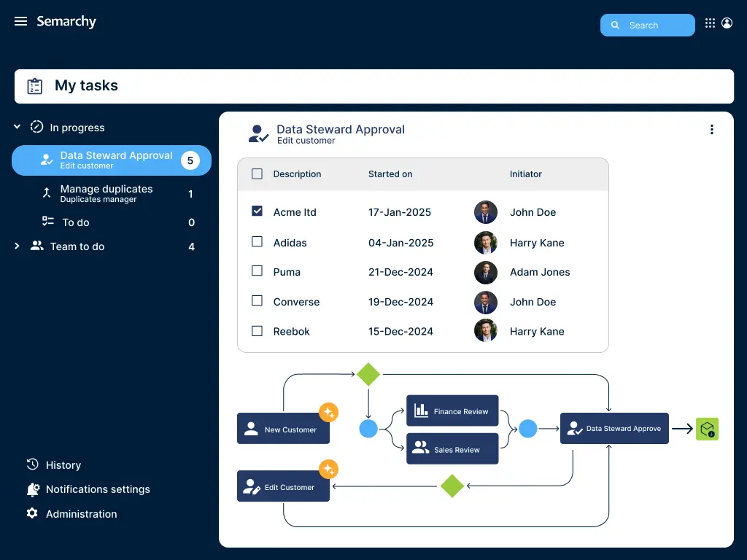Click the orange sparkle badge on New Customer
The width and height of the screenshot is (747, 560).
tap(329, 413)
